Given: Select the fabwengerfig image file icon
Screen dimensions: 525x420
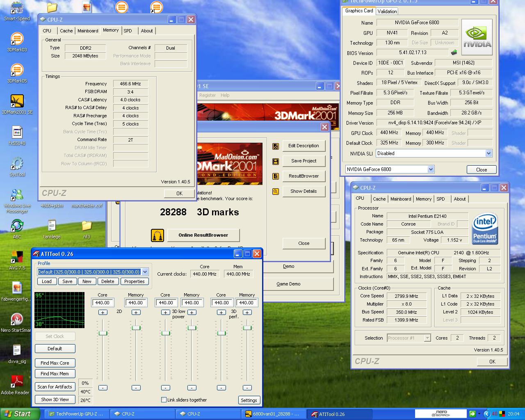Looking at the screenshot, I should click(16, 291).
